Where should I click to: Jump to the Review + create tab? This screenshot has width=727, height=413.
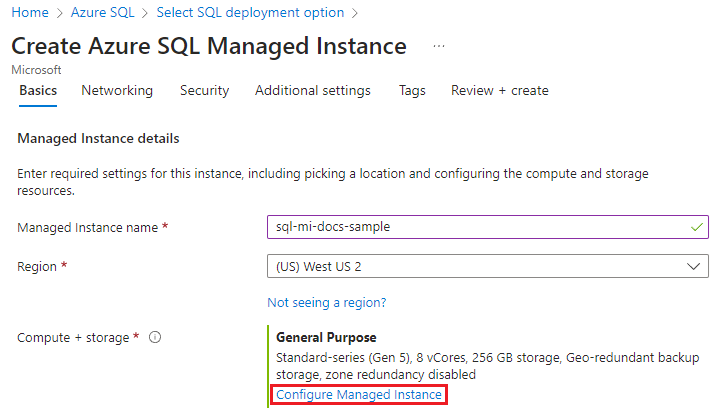click(499, 90)
